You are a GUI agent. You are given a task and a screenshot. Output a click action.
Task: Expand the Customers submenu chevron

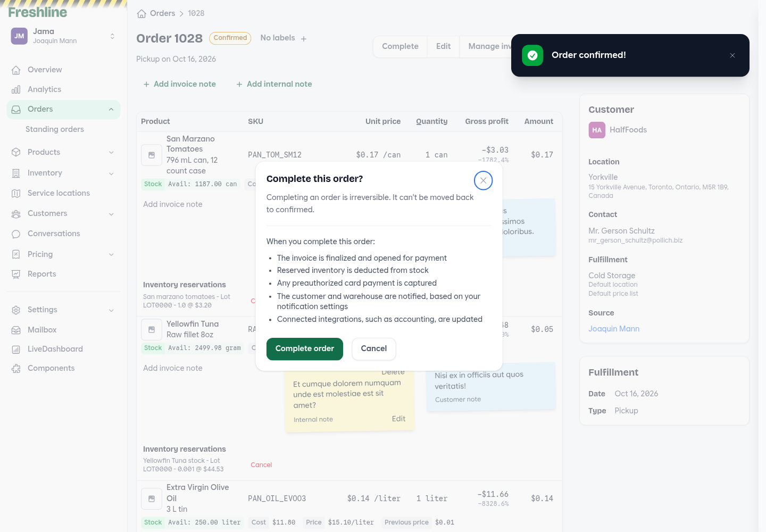pos(111,214)
